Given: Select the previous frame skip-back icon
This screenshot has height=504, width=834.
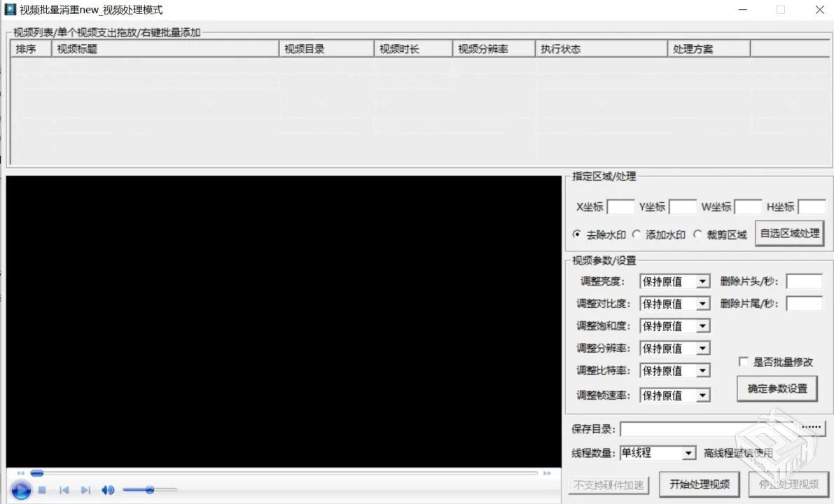Looking at the screenshot, I should pos(64,490).
